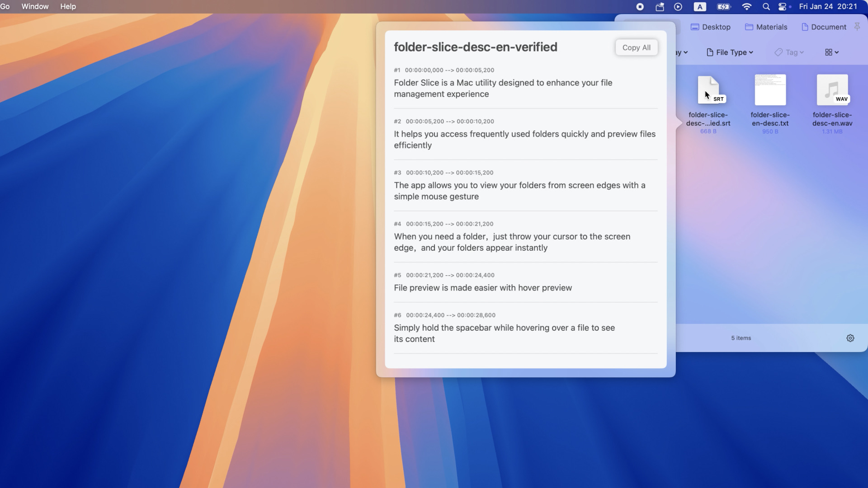This screenshot has height=488, width=868.
Task: Click the Spotlight search icon
Action: [x=766, y=6]
